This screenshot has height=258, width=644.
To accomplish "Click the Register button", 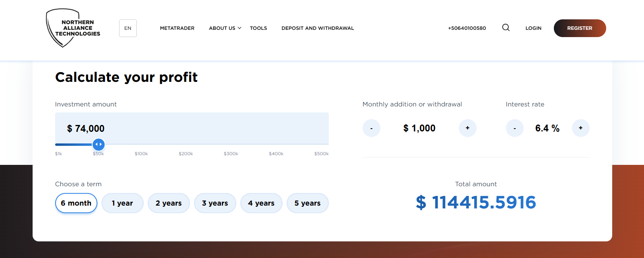I will [580, 28].
